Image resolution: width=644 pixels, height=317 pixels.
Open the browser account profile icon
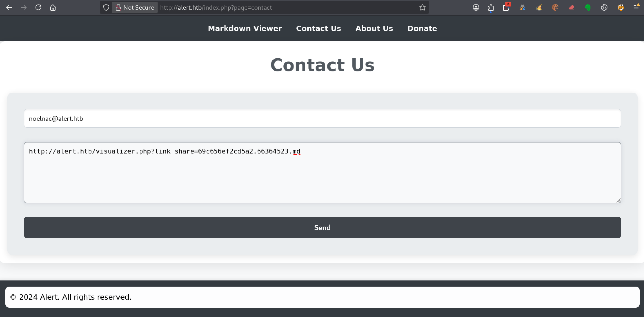tap(476, 8)
